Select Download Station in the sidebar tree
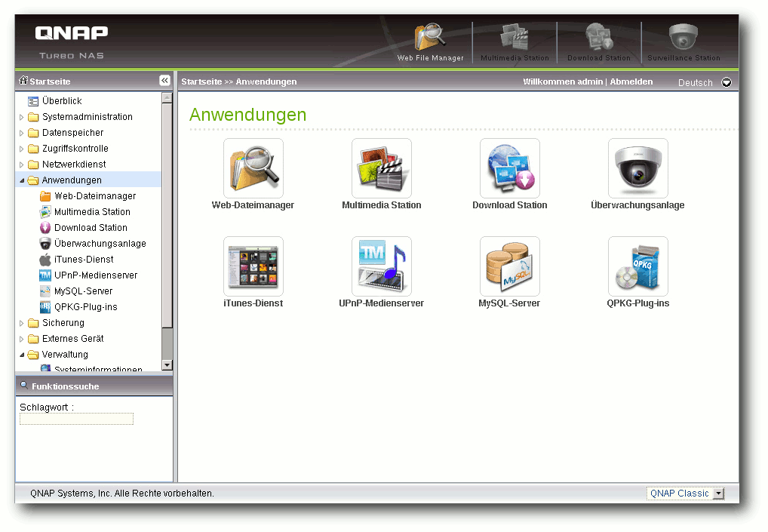Viewport: 768px width, 532px height. (91, 228)
